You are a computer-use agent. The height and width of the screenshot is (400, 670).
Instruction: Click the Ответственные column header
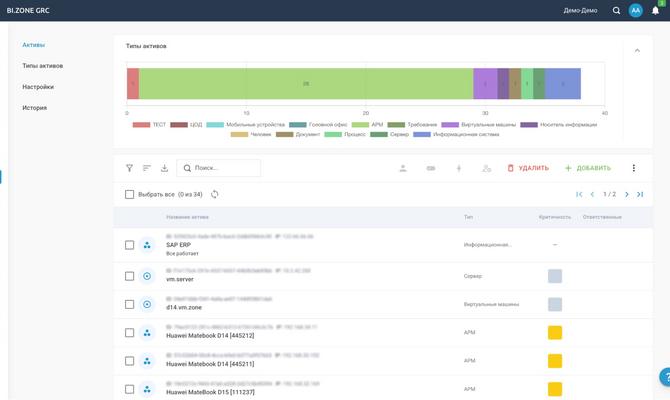point(602,217)
